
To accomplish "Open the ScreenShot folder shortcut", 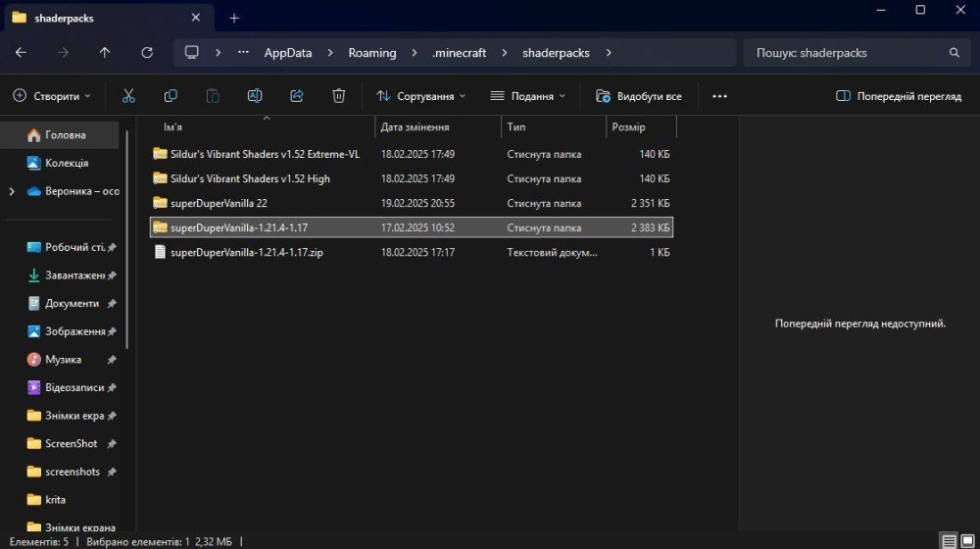I will point(63,443).
